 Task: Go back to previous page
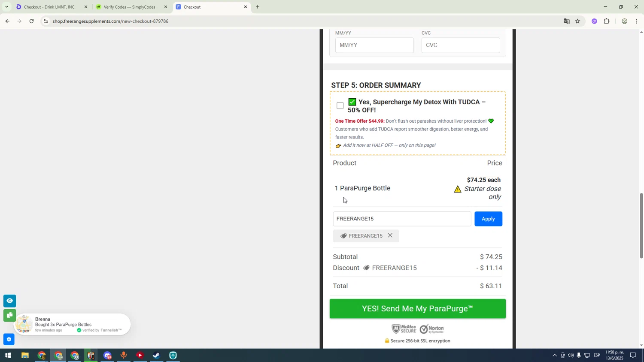tap(7, 21)
